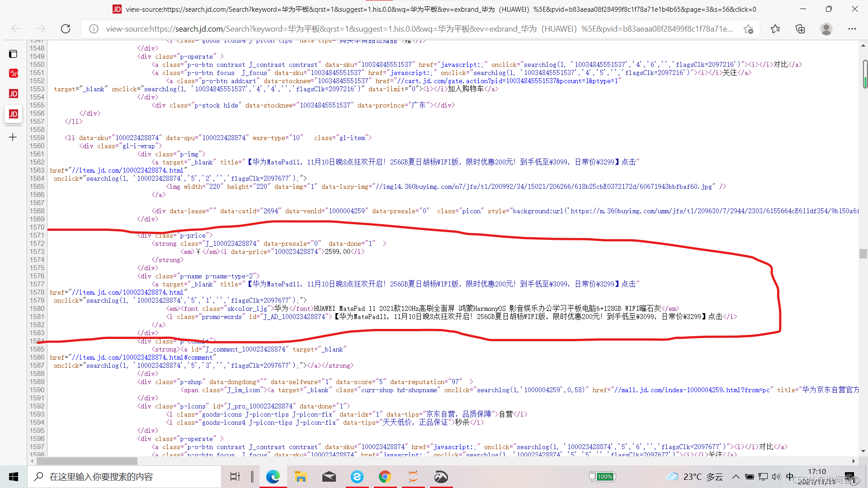
Task: Open File Explorer from the taskbar
Action: click(301, 477)
